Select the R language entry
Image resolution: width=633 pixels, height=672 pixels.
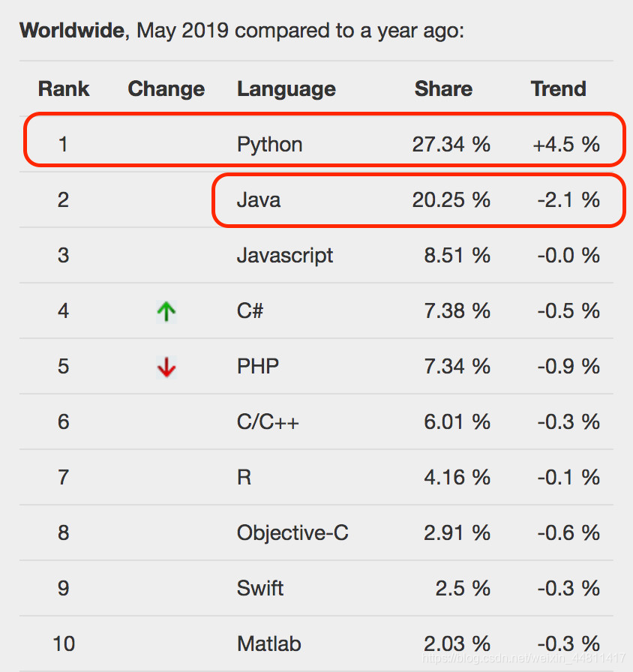(x=244, y=478)
